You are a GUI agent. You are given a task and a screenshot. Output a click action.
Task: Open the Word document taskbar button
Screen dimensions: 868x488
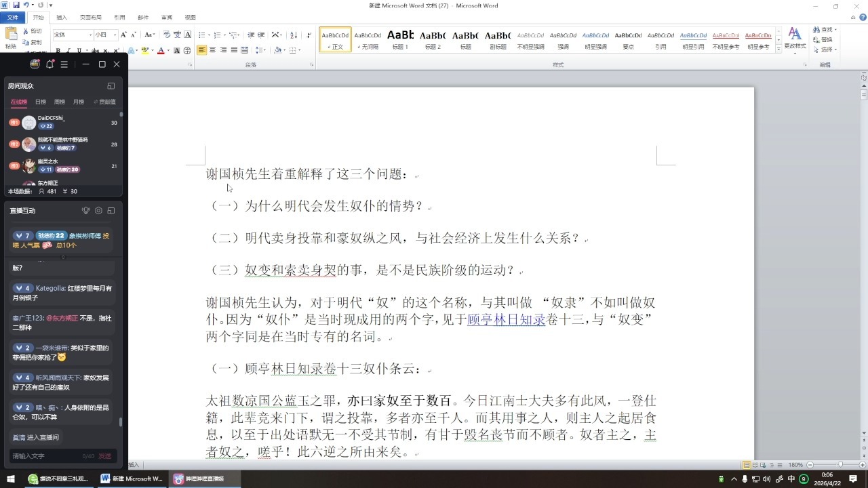pos(132,479)
